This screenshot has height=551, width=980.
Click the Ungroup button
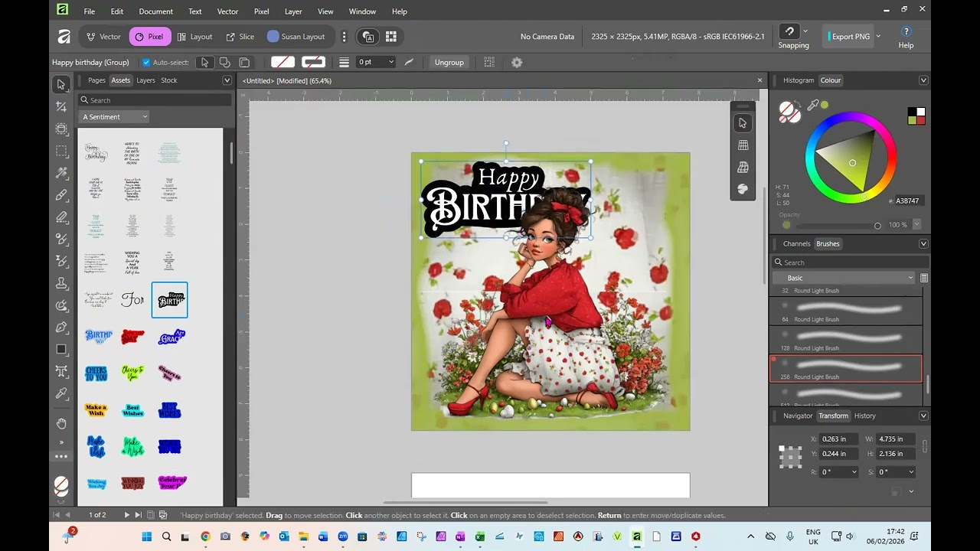coord(449,63)
